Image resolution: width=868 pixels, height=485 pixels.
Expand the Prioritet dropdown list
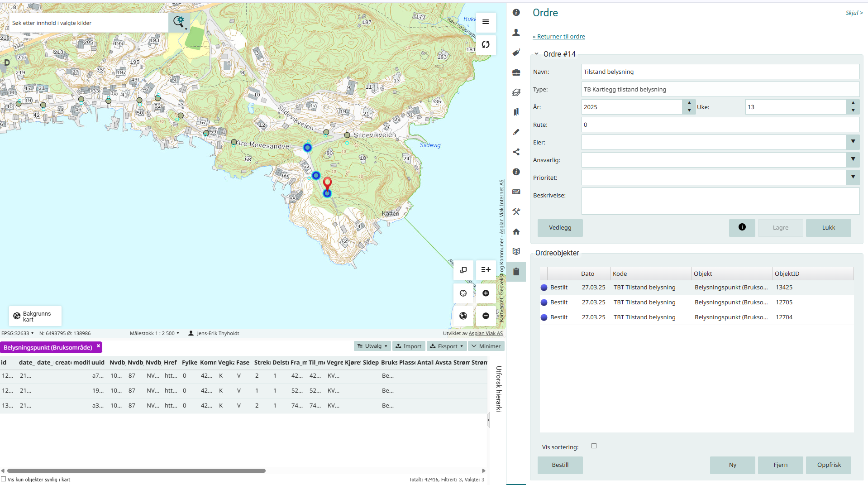click(853, 178)
